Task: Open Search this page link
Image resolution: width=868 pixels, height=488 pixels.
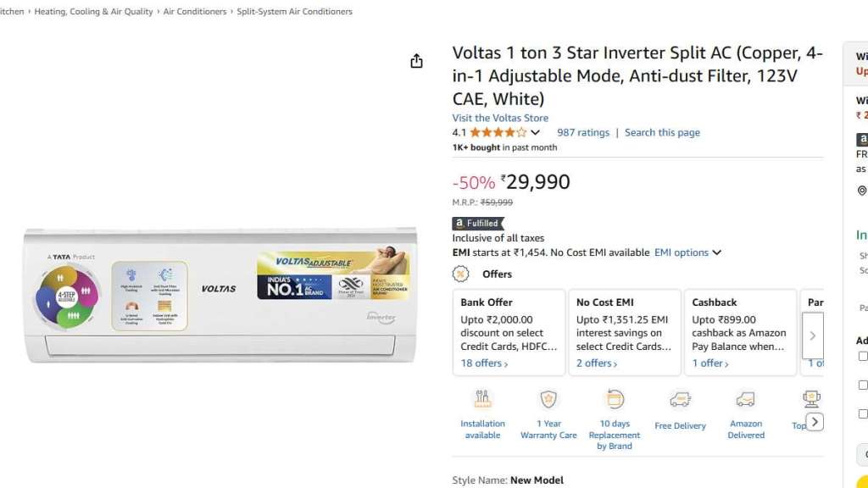Action: (x=663, y=133)
